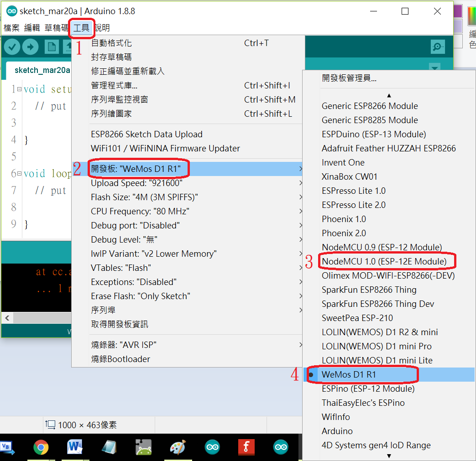Click the New sketch toolbar icon
Image resolution: width=476 pixels, height=461 pixels.
point(52,47)
